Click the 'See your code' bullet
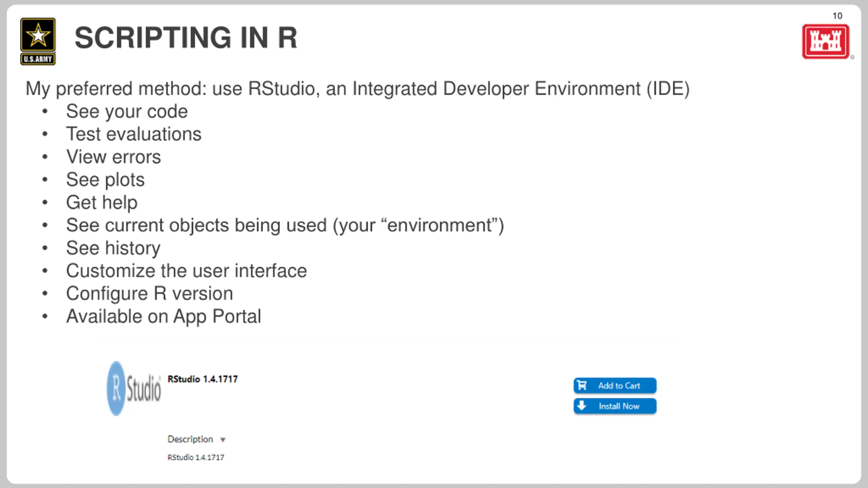This screenshot has height=488, width=868. 127,111
